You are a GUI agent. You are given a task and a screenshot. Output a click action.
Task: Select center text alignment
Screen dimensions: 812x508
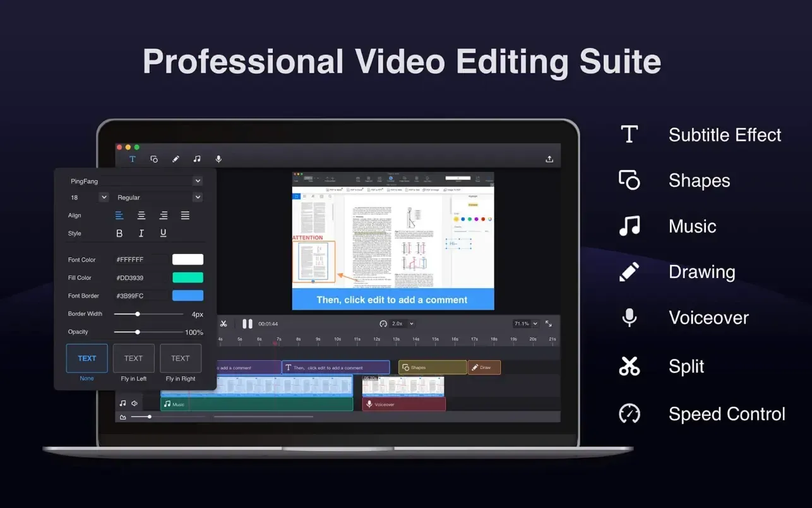tap(141, 215)
